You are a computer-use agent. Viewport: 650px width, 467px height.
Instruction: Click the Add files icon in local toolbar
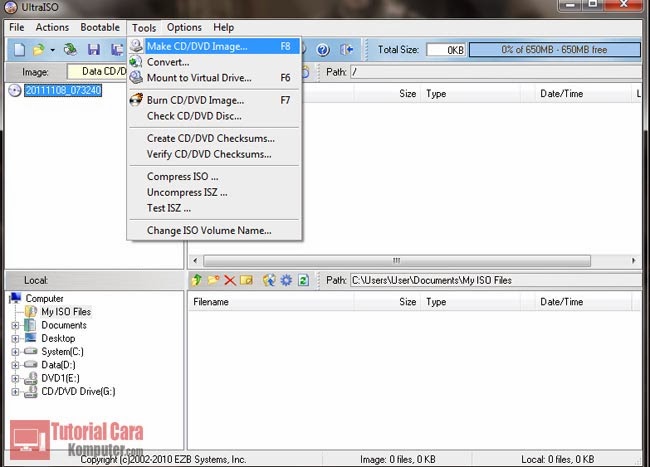pyautogui.click(x=269, y=281)
